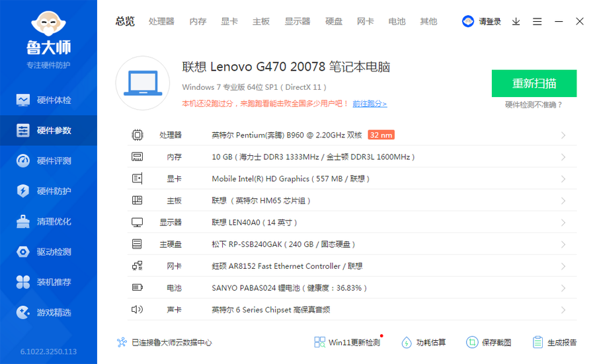Expand the 电池 row chevron
The height and width of the screenshot is (364, 595).
tap(563, 288)
